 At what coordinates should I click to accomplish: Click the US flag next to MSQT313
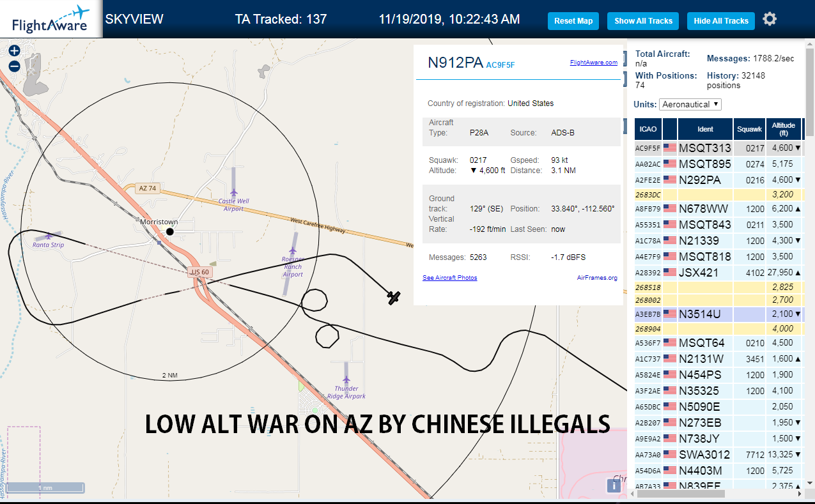click(669, 148)
